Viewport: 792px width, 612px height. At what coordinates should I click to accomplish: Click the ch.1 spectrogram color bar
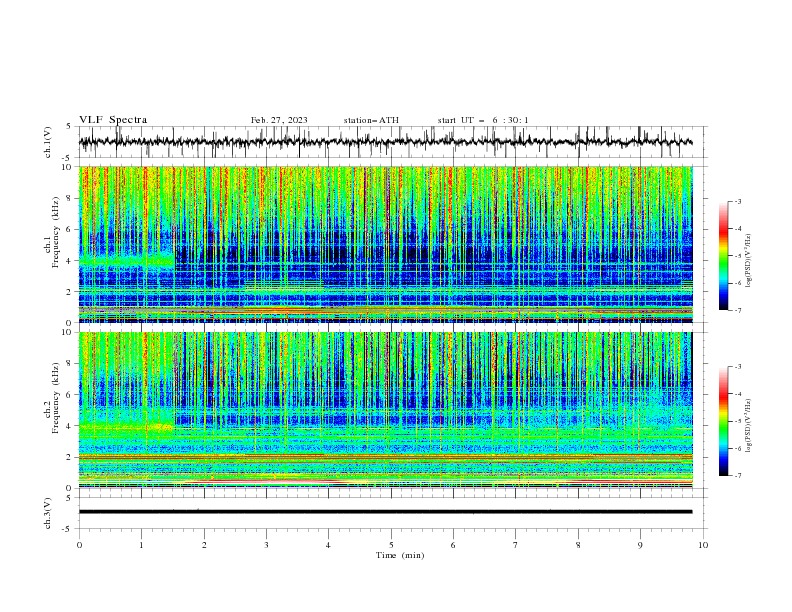[x=723, y=255]
